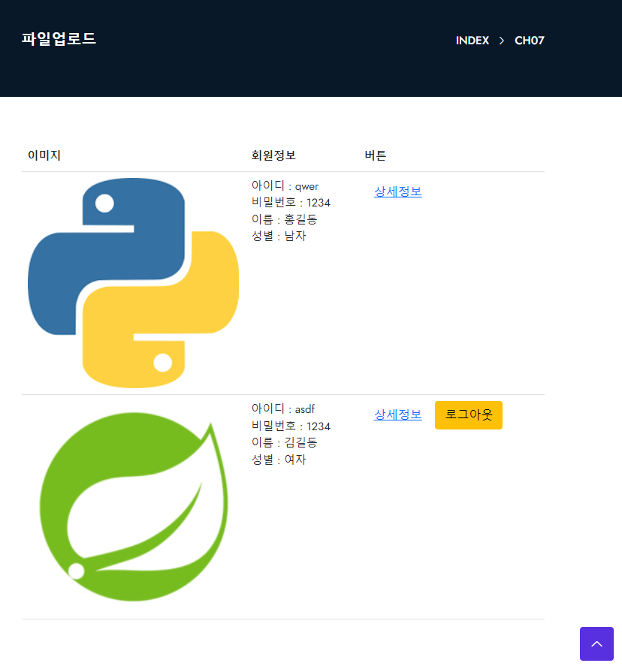This screenshot has height=672, width=622.
Task: Click the text 성별 : 여자
Action: (279, 460)
